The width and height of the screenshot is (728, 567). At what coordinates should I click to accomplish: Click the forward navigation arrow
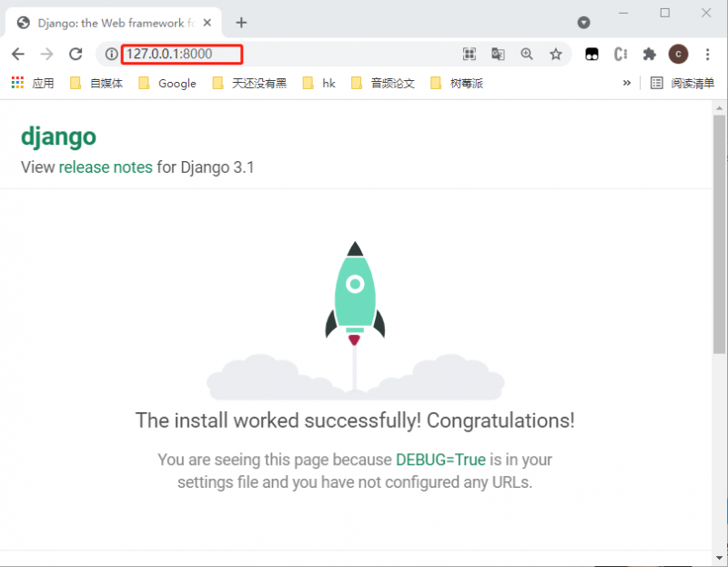click(x=47, y=55)
